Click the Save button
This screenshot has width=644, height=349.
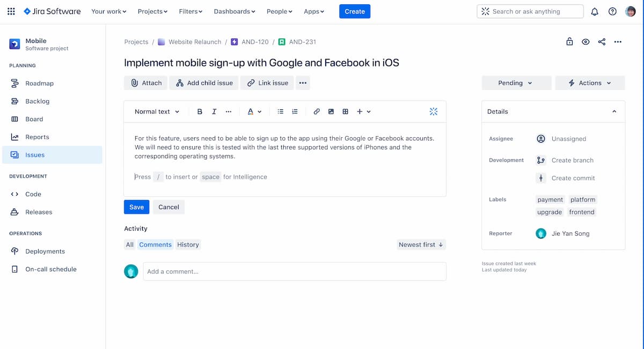[136, 207]
